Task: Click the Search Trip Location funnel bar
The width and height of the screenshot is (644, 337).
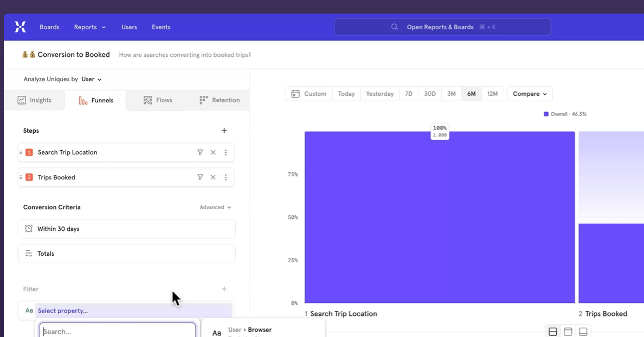Action: coord(439,217)
